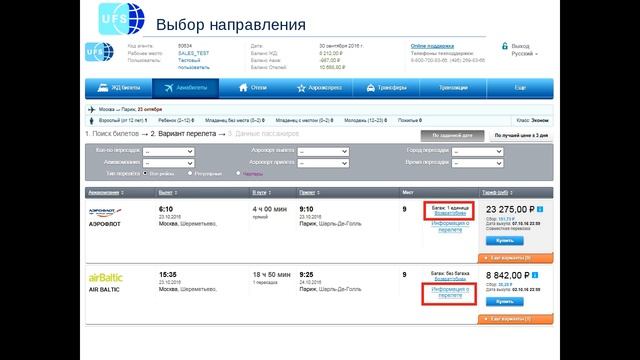Click the 15:35 departure time
Viewport: 640px width, 360px height.
(168, 275)
